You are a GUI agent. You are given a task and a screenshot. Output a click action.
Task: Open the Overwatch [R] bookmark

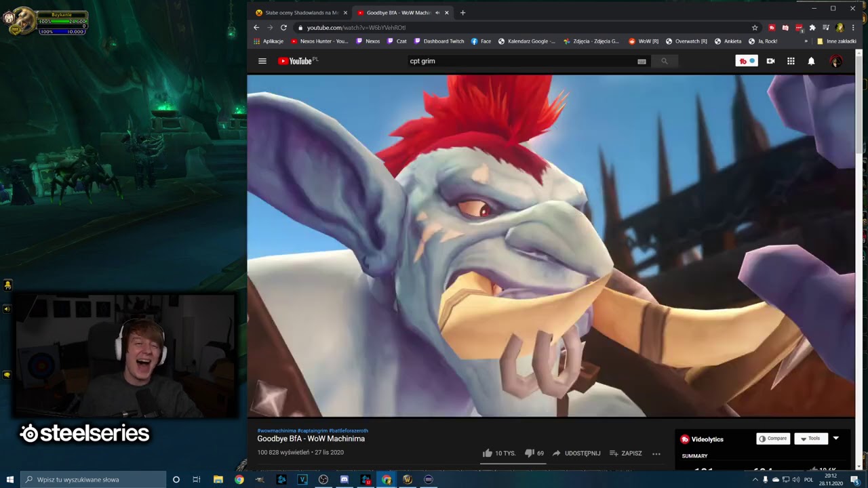tap(687, 41)
